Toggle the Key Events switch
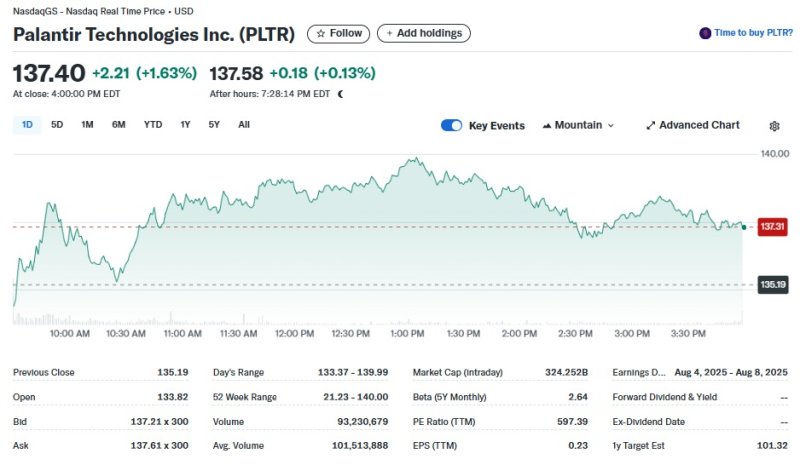Image resolution: width=800 pixels, height=465 pixels. 451,126
